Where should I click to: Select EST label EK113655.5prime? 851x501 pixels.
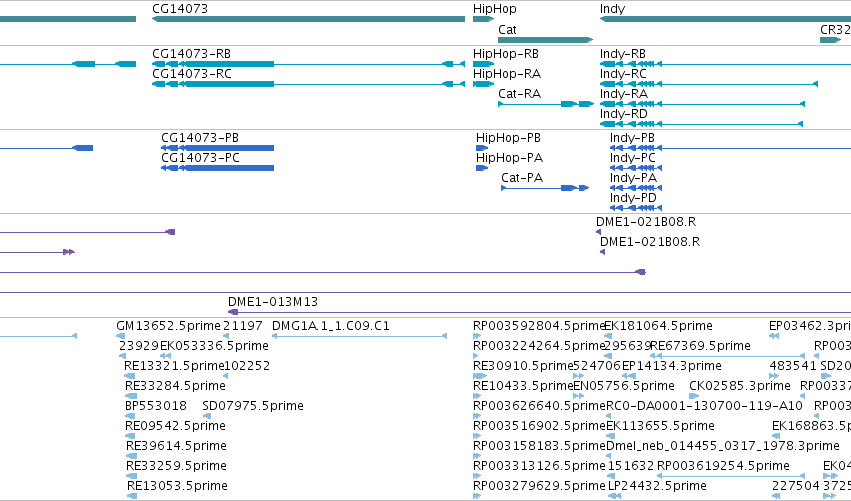(660, 427)
